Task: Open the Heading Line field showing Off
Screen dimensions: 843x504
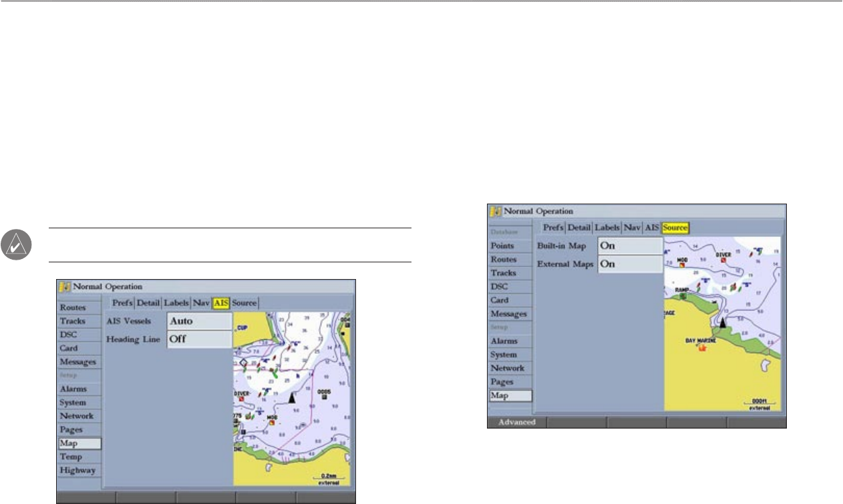Action: (x=199, y=339)
